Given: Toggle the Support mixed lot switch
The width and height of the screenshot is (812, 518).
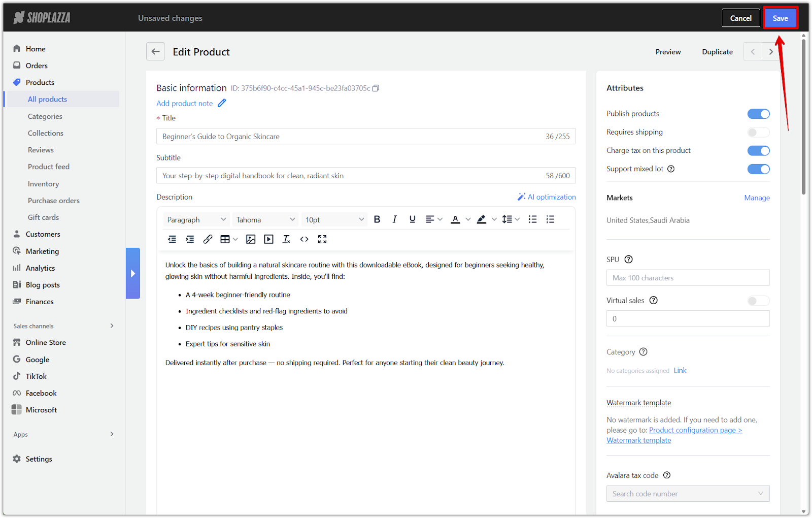Looking at the screenshot, I should click(x=758, y=169).
